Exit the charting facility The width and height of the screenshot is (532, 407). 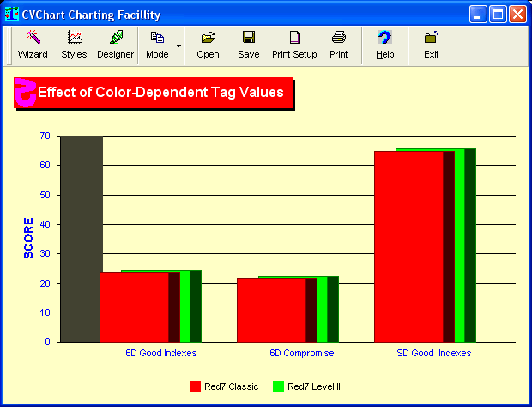(x=431, y=45)
